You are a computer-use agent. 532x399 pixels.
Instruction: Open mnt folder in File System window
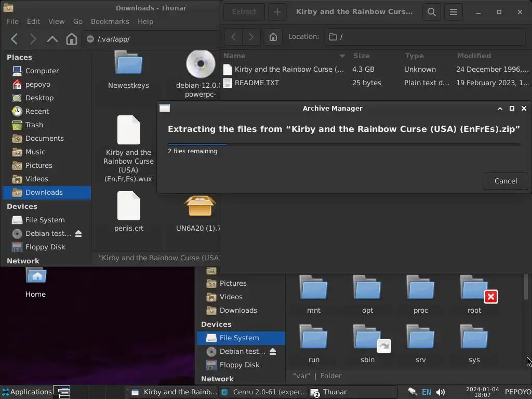314,295
